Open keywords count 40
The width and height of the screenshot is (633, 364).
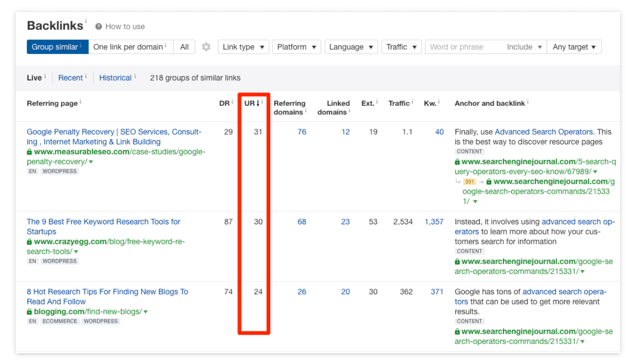click(x=440, y=132)
